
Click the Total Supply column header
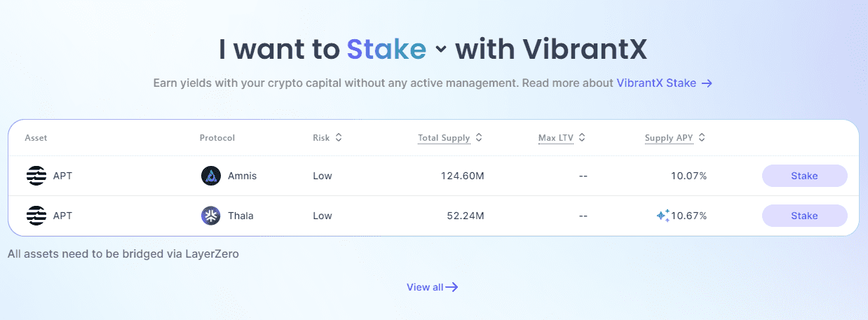tap(444, 138)
